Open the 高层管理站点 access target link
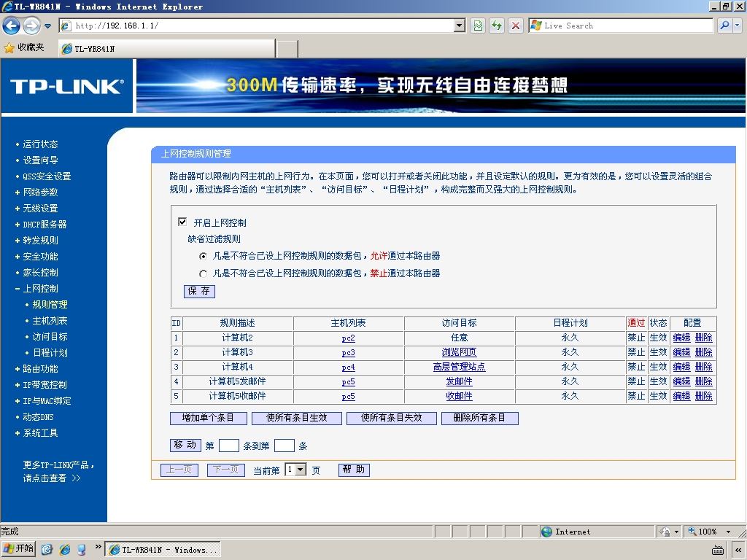This screenshot has height=560, width=747. 459,367
